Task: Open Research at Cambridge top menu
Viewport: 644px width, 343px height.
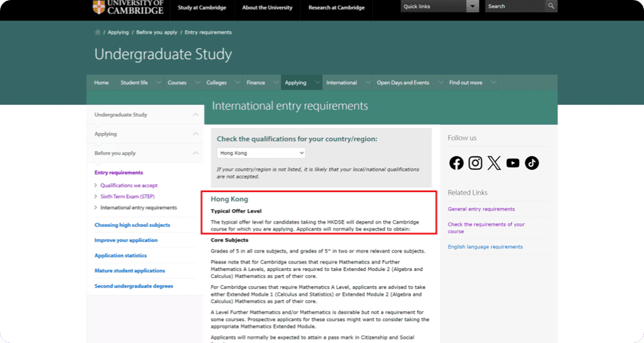Action: [x=336, y=8]
